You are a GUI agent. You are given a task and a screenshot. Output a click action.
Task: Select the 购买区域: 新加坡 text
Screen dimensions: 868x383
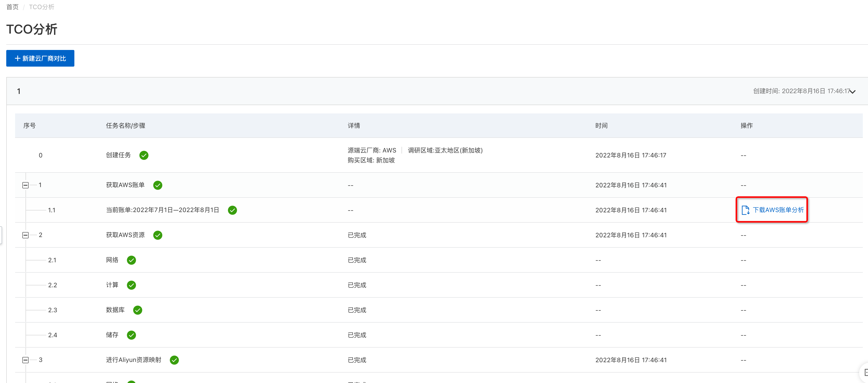371,160
